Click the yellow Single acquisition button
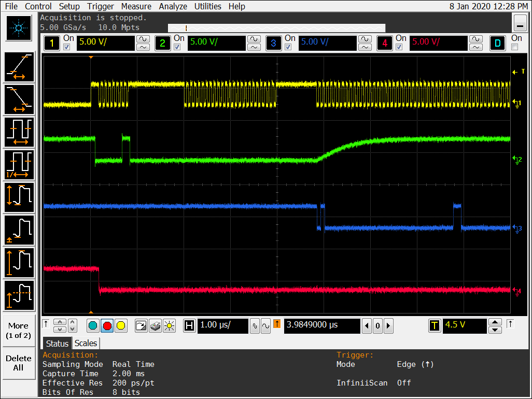532x399 pixels. pos(121,326)
